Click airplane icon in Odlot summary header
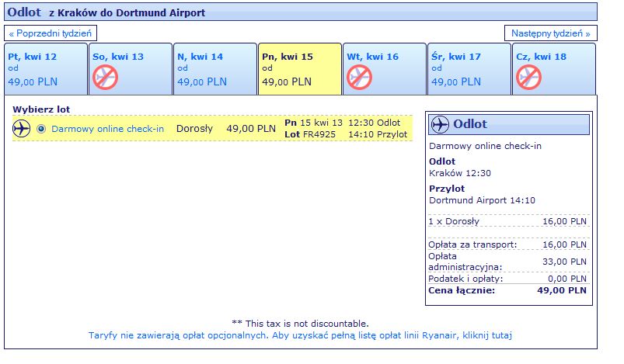The width and height of the screenshot is (624, 364). [x=440, y=124]
